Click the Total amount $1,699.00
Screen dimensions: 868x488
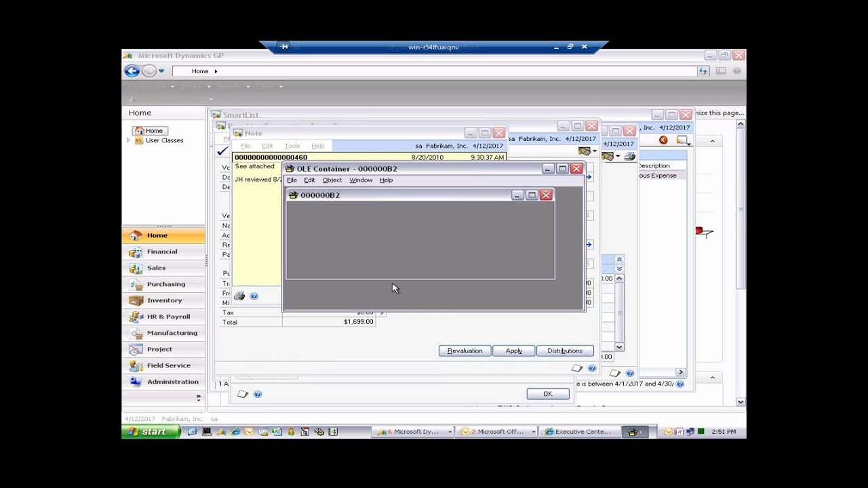pyautogui.click(x=358, y=322)
